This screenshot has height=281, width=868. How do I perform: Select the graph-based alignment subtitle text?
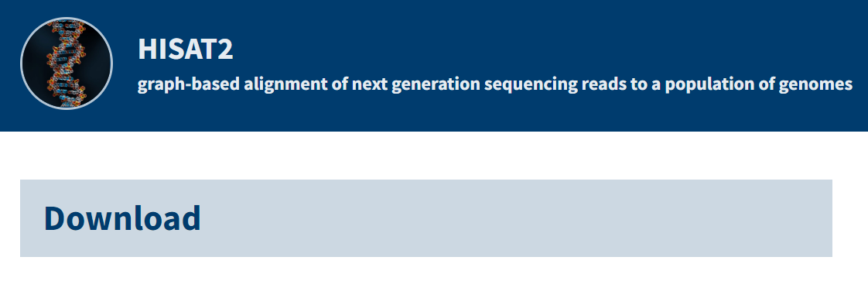[495, 85]
